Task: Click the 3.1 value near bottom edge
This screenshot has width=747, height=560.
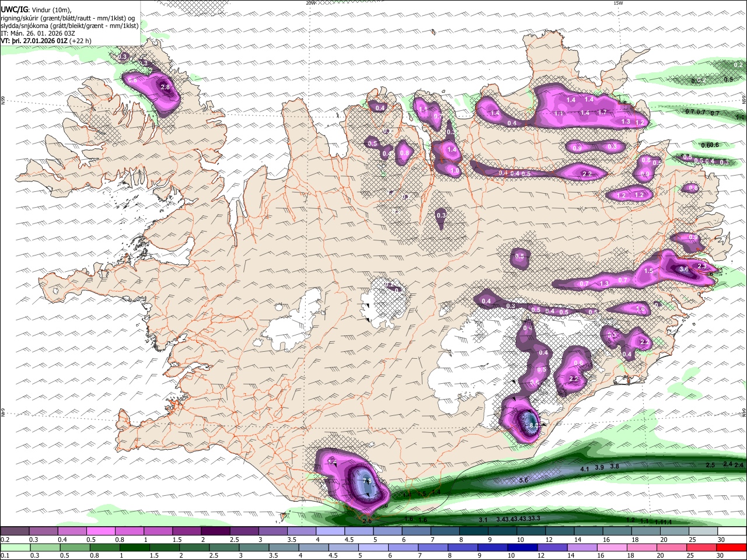Action: click(x=483, y=519)
